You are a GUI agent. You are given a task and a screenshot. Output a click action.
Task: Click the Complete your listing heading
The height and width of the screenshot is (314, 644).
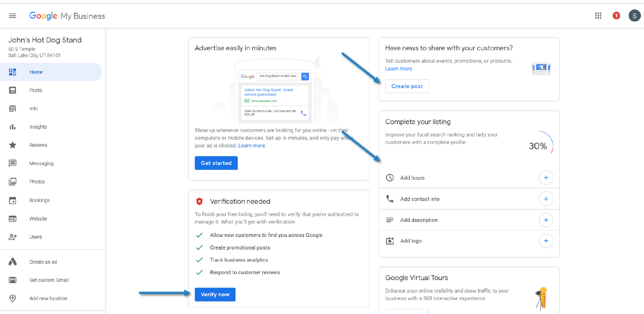tap(418, 122)
